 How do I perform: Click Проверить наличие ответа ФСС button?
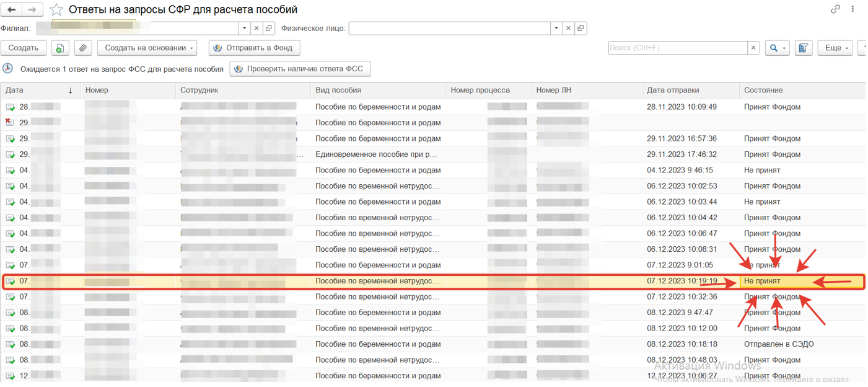[300, 69]
